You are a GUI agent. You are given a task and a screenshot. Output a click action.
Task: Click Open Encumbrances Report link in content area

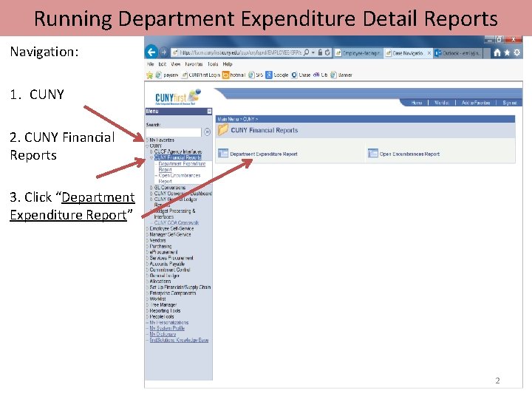409,154
